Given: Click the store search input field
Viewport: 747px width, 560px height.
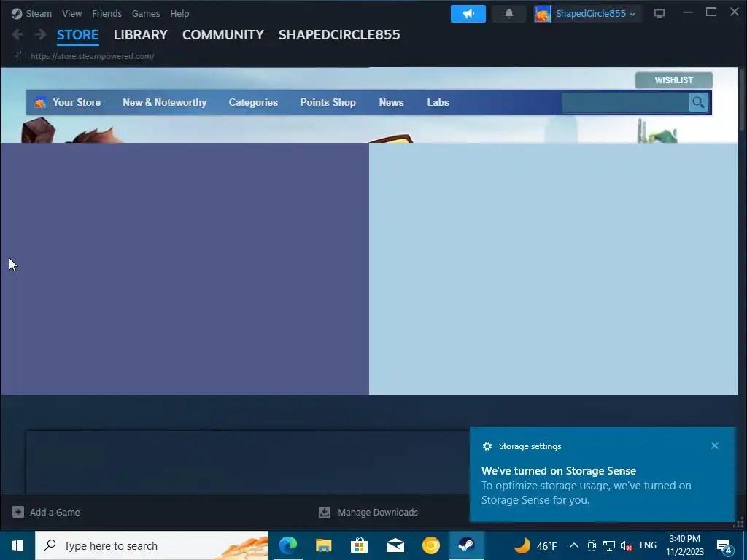Looking at the screenshot, I should coord(625,102).
